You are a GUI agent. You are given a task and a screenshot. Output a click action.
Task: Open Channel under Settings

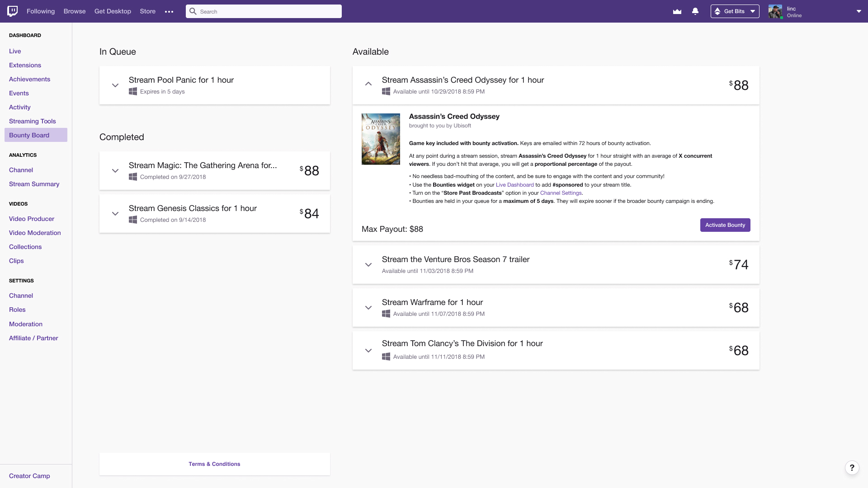[x=21, y=296]
